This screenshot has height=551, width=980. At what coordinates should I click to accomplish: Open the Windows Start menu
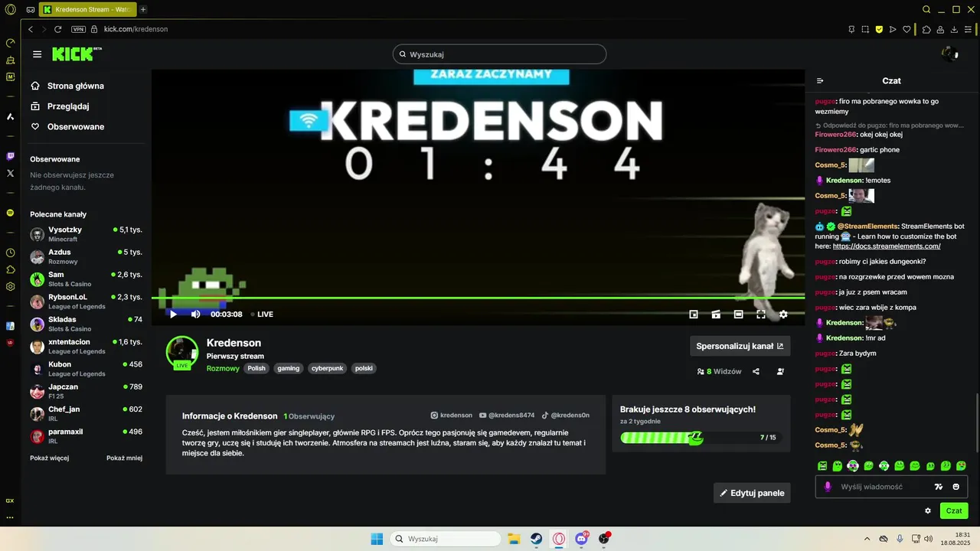click(377, 539)
